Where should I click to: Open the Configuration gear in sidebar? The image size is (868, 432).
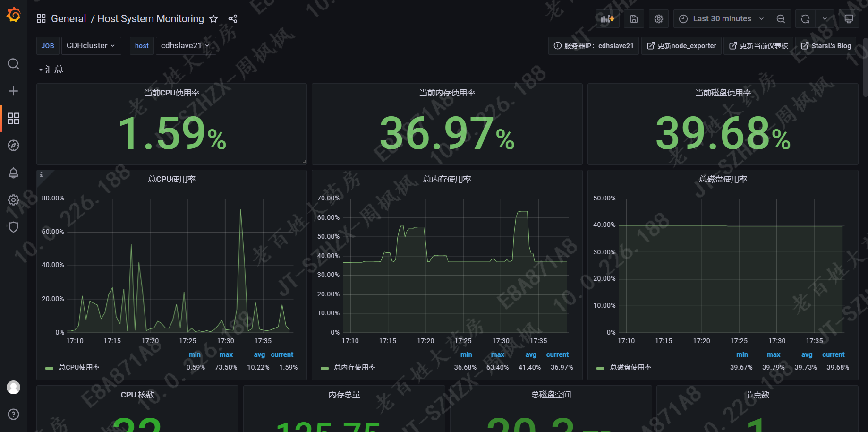click(x=14, y=200)
